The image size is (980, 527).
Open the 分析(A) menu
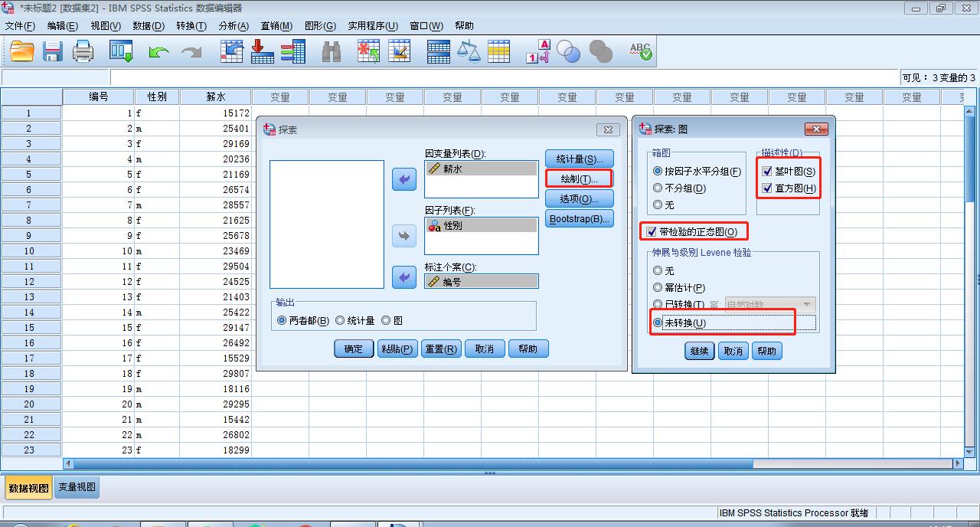234,25
